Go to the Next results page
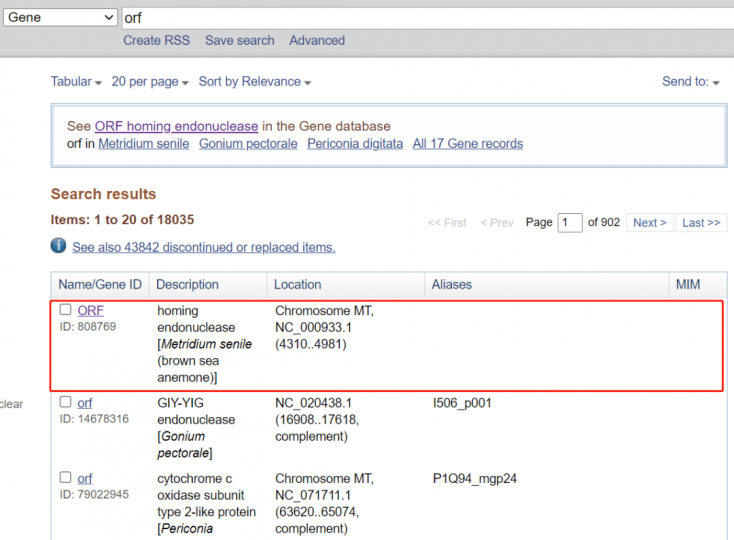This screenshot has width=734, height=540. pyautogui.click(x=650, y=223)
